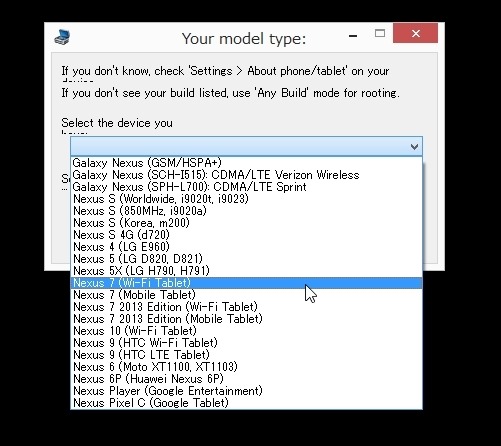Choose Nexus 7 (Mobile Tablet)
This screenshot has width=501, height=446.
click(246, 295)
